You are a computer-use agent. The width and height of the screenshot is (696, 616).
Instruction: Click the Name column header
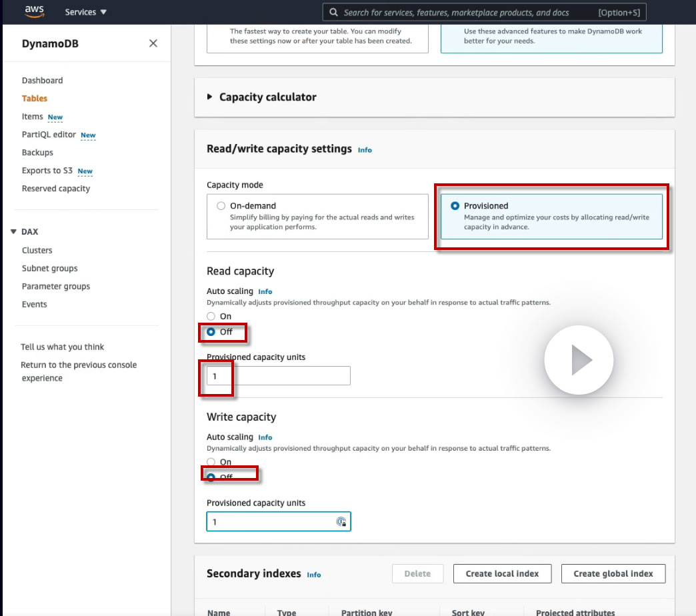(x=219, y=612)
